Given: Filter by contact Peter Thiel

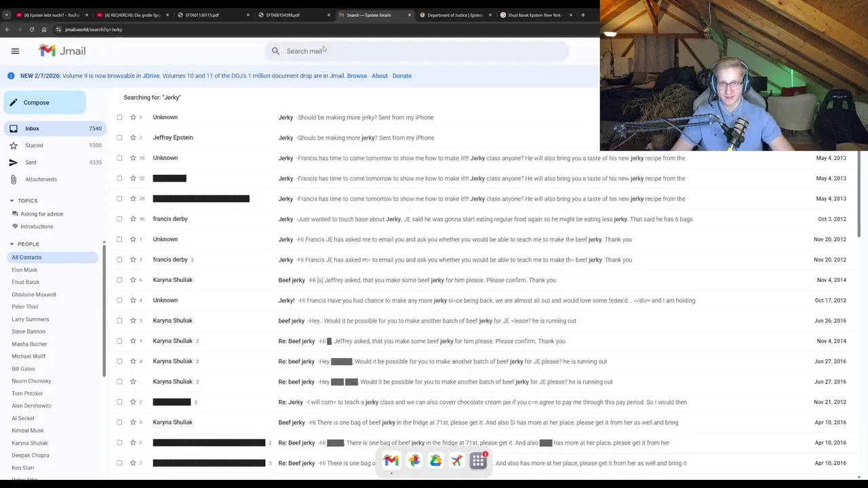Looking at the screenshot, I should [x=24, y=306].
